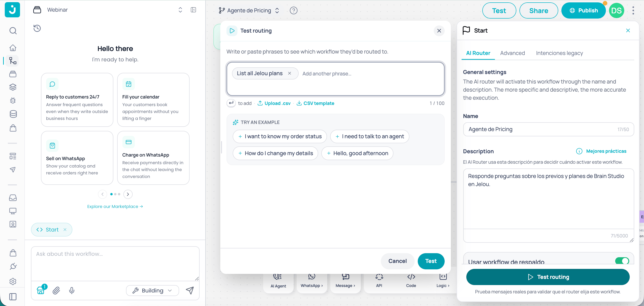Go to Home via sidebar house icon

[x=13, y=47]
